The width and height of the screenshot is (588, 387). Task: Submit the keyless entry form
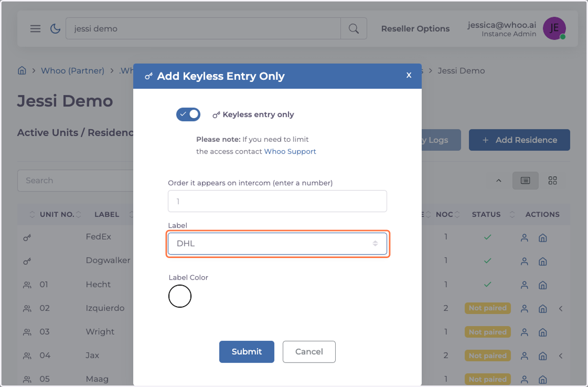(x=246, y=352)
